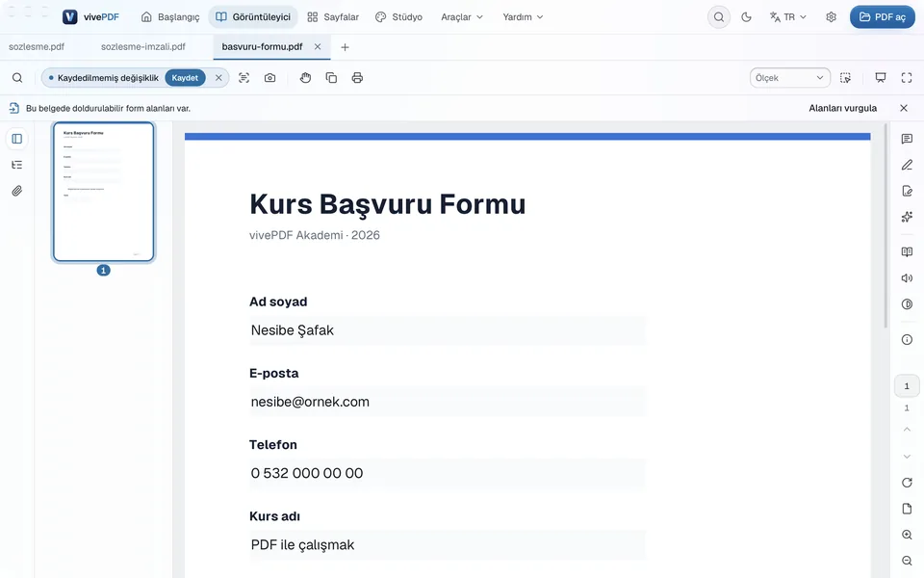Click the page fit icon
924x578 pixels.
(x=907, y=509)
